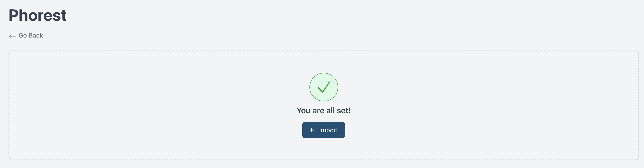Click the Go Back link
The width and height of the screenshot is (644, 168).
(x=30, y=36)
